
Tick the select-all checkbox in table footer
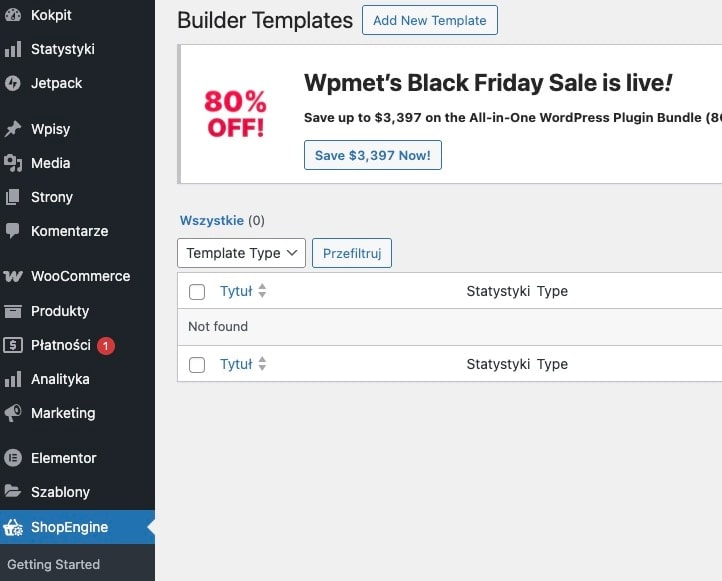(x=197, y=365)
